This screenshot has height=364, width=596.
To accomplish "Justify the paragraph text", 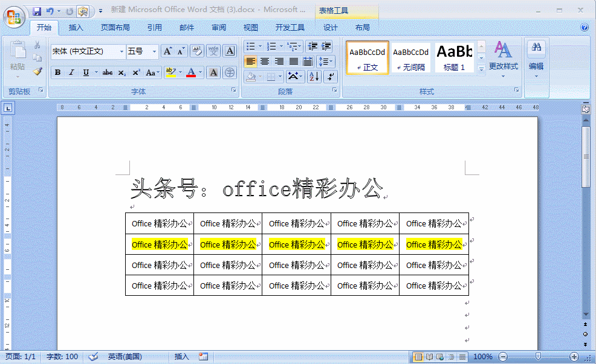I will pyautogui.click(x=293, y=62).
